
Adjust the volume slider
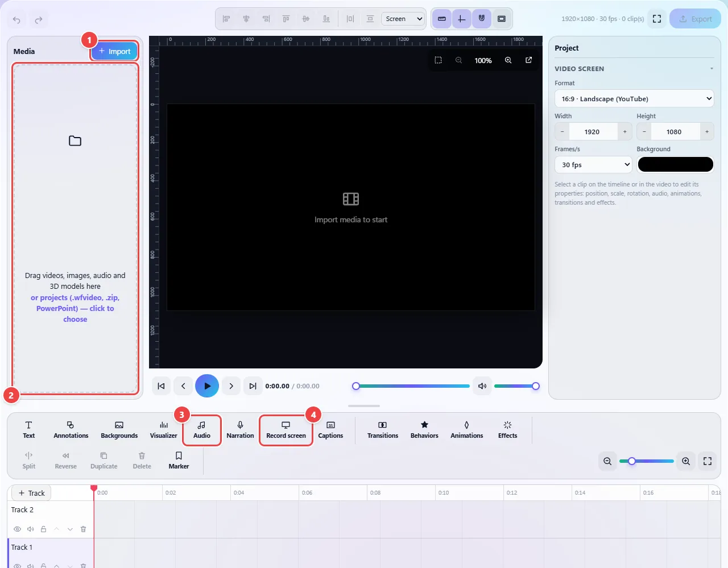(x=516, y=386)
